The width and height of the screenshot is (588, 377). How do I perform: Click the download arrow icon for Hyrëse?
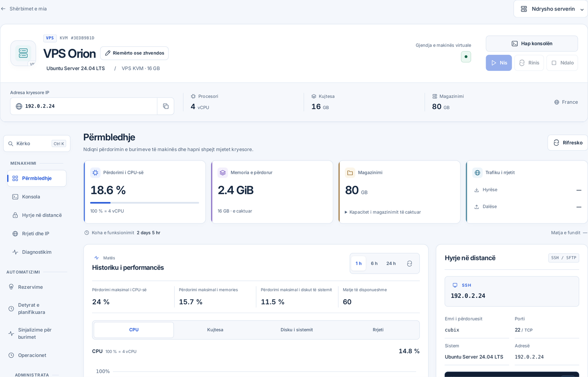tap(476, 190)
